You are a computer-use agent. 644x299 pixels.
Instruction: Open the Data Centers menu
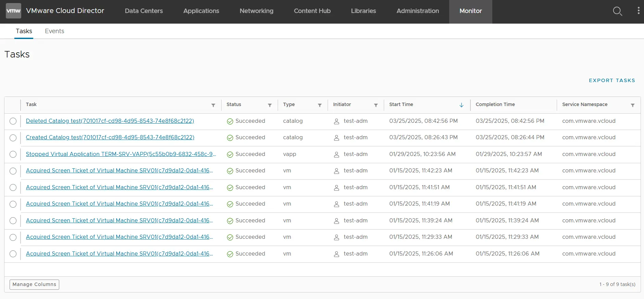pos(144,11)
